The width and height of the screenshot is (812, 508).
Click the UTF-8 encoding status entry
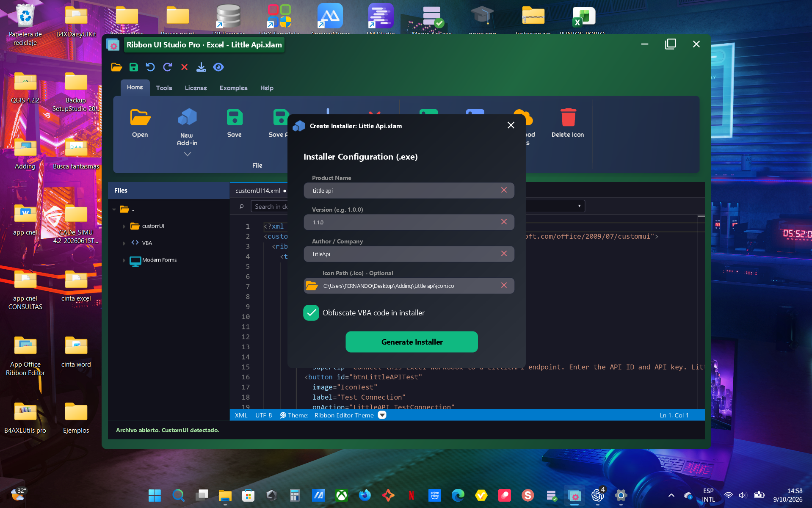click(263, 415)
